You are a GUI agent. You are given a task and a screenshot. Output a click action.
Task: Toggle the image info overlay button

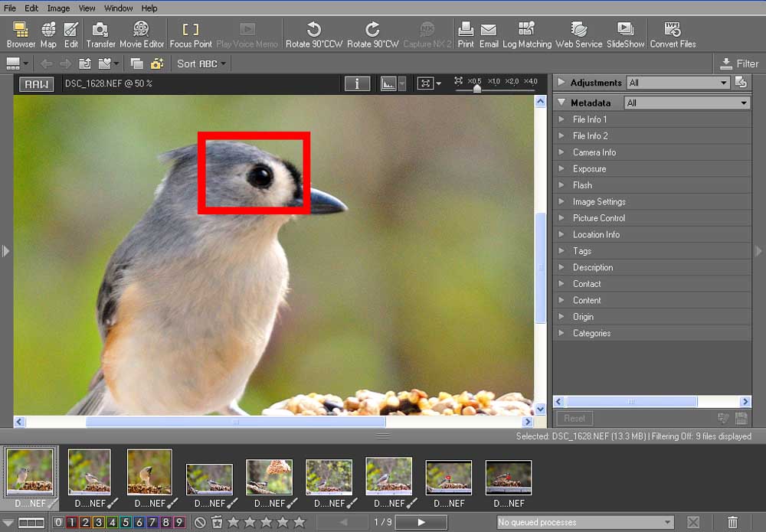pyautogui.click(x=357, y=83)
